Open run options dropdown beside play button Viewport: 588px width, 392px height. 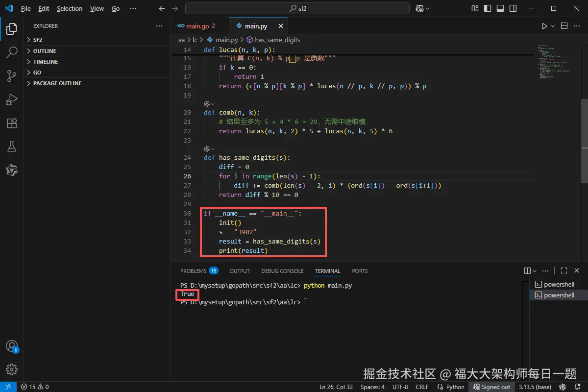pyautogui.click(x=553, y=26)
